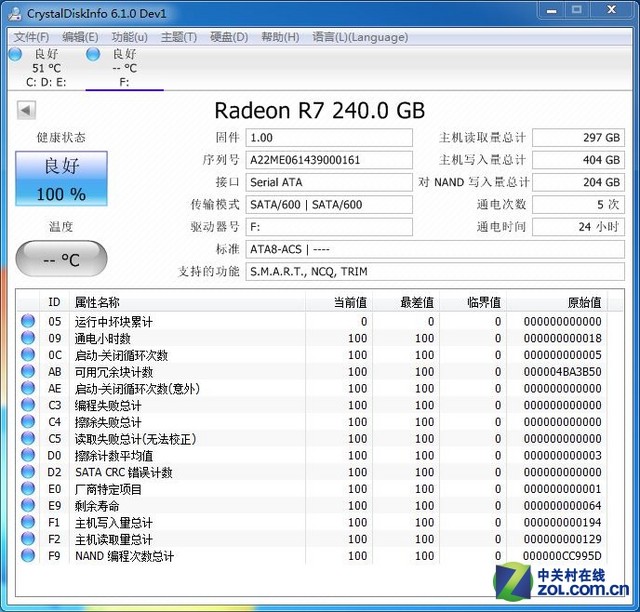Minimize the CrystalDiskInfo window
This screenshot has height=612, width=640.
click(551, 10)
